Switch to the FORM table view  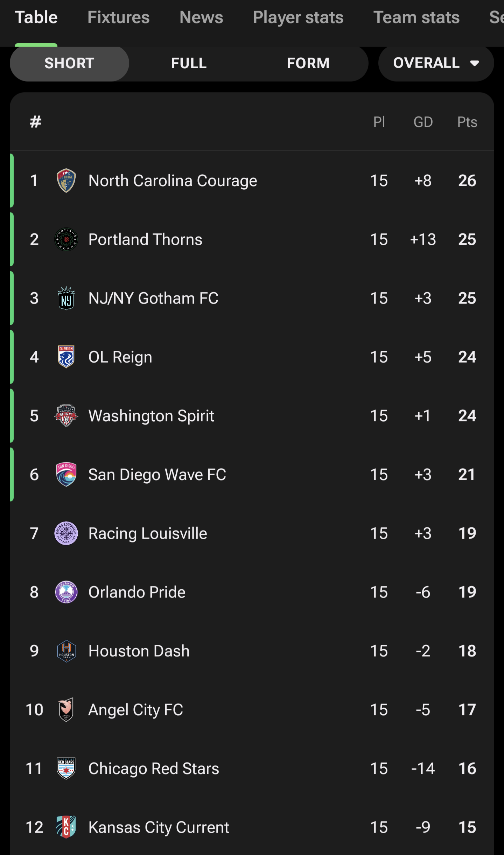(308, 63)
